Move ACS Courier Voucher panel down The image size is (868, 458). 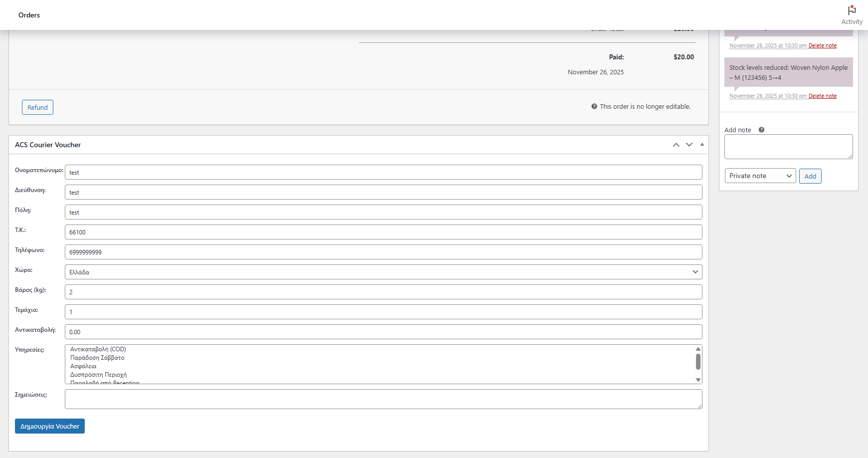click(689, 145)
